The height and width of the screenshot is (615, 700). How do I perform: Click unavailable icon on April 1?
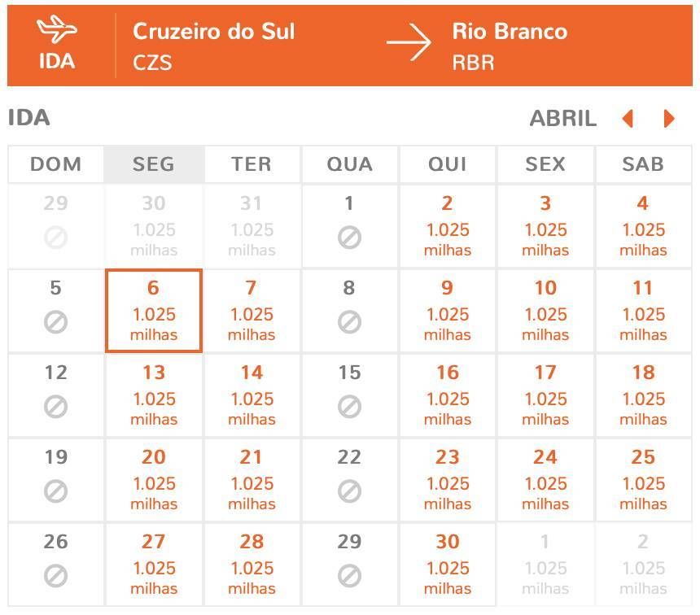pos(349,237)
